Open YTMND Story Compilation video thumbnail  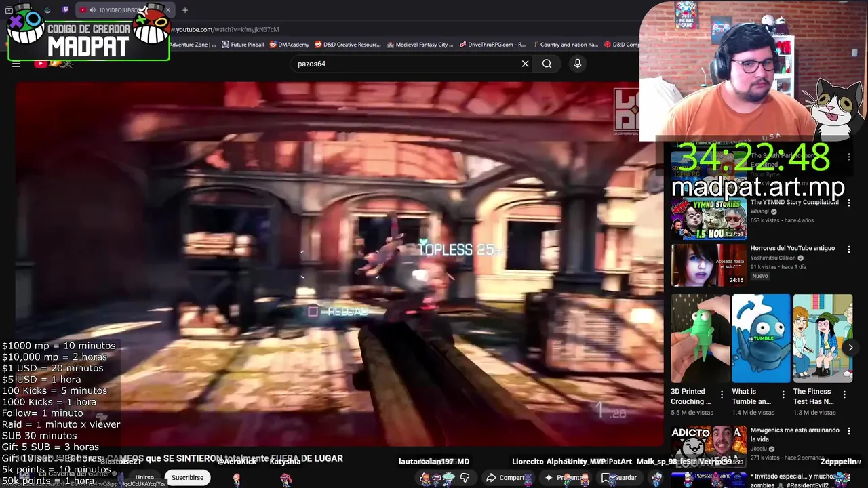point(709,218)
